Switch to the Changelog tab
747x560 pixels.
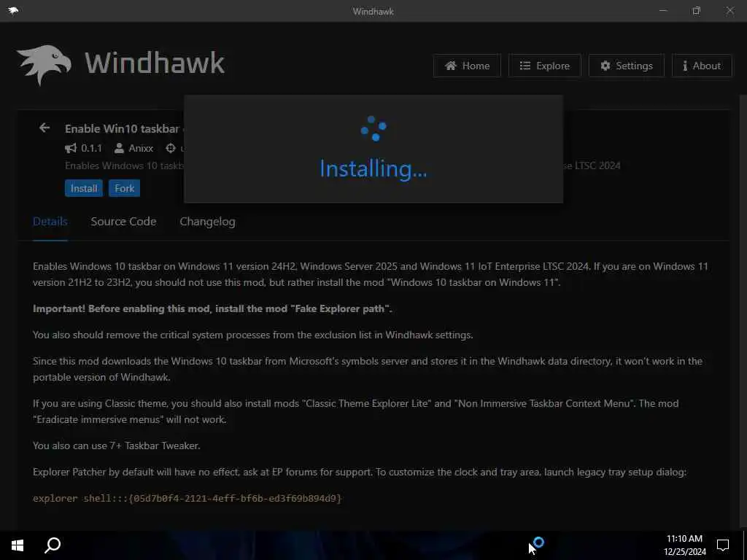tap(207, 222)
